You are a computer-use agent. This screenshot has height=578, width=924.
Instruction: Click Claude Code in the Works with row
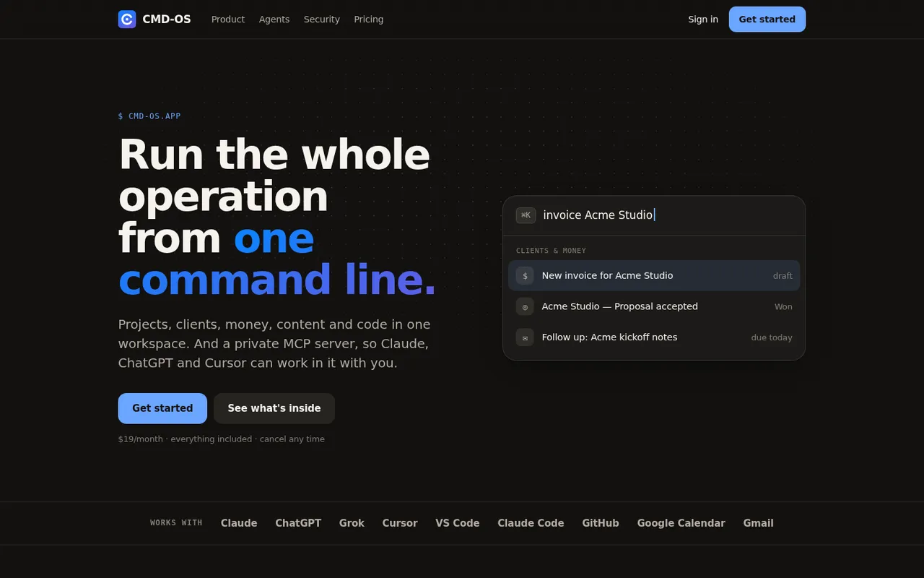531,523
